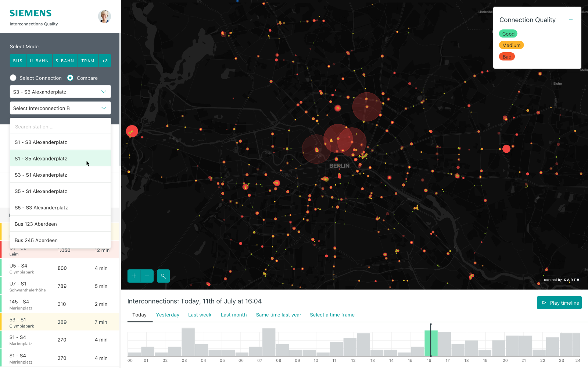
Task: Start the Play timeline button
Action: pyautogui.click(x=559, y=303)
